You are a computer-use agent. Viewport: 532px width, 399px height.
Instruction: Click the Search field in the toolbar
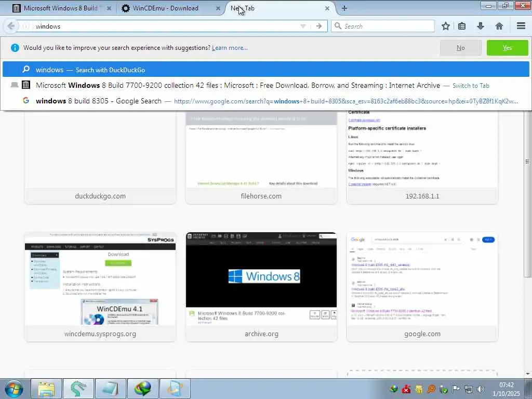(383, 26)
